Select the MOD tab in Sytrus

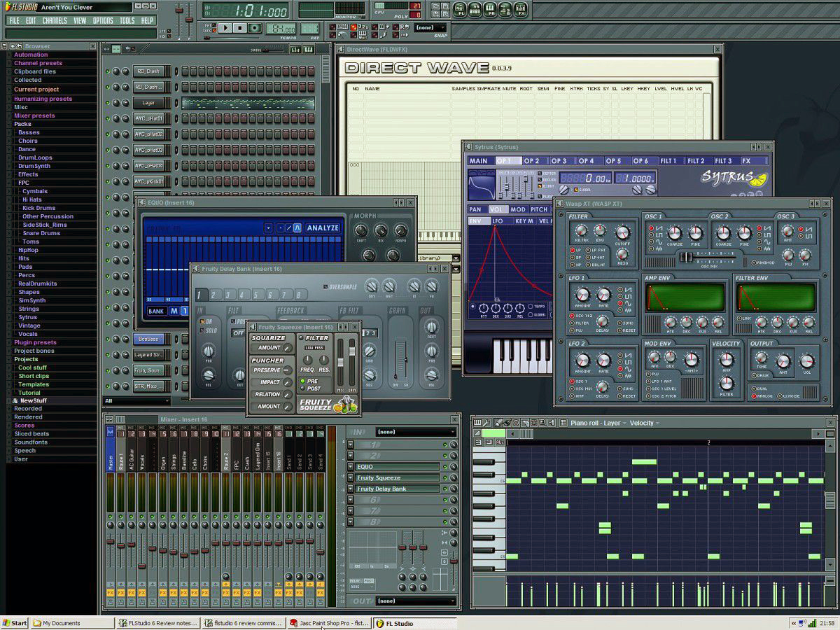coord(519,209)
